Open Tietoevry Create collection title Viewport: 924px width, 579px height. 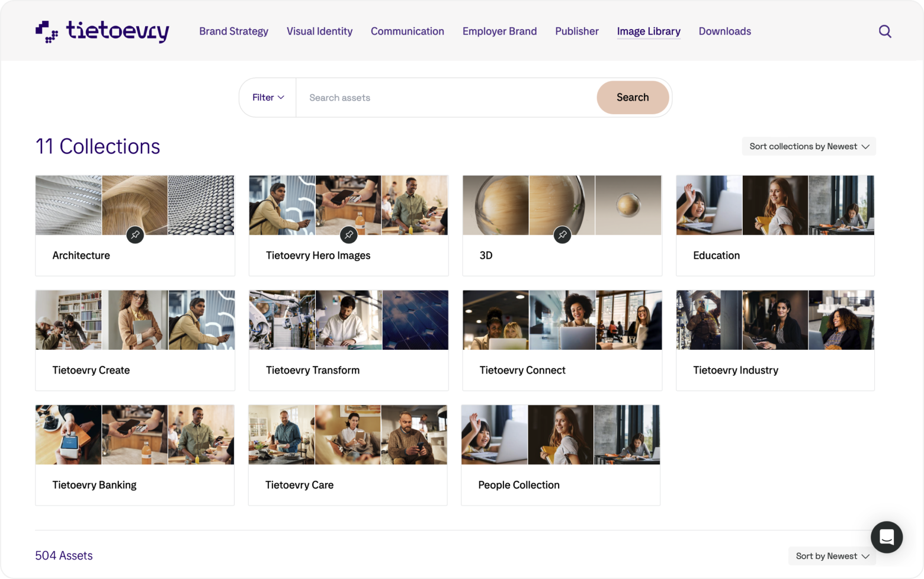click(x=91, y=370)
